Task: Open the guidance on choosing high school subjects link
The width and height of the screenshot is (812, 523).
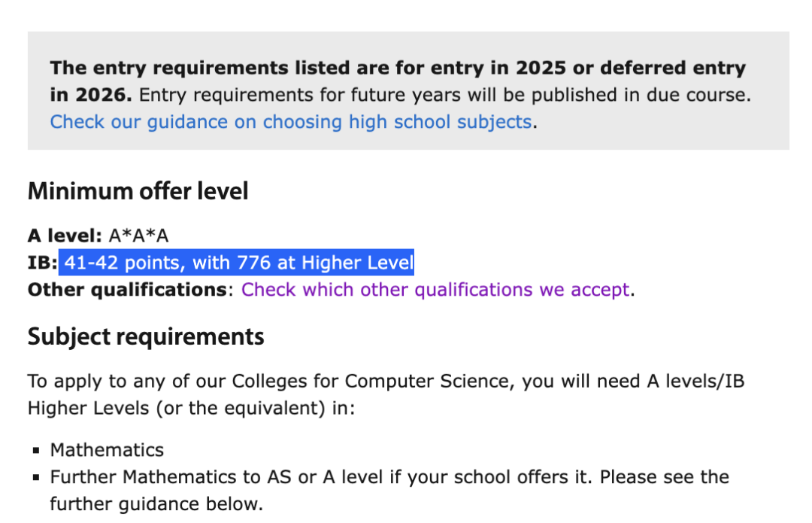Action: (290, 122)
